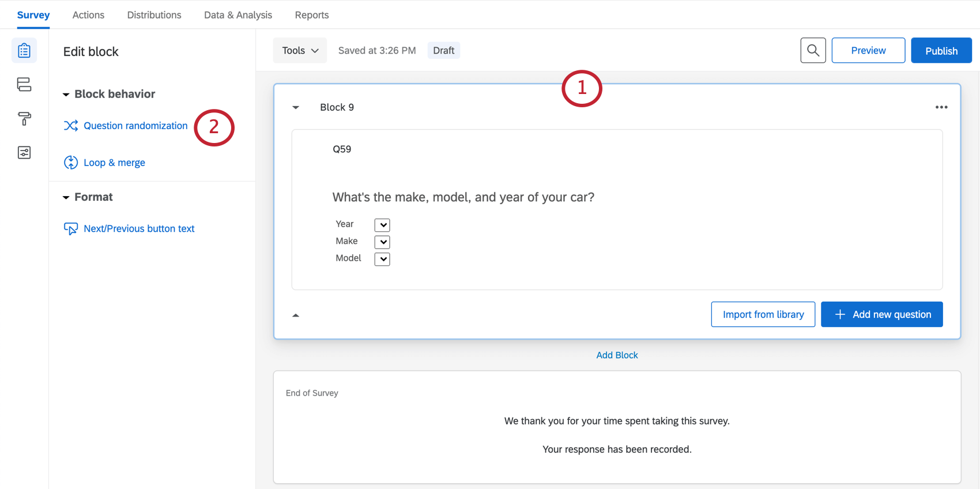The width and height of the screenshot is (980, 489).
Task: Open the Model dropdown
Action: pyautogui.click(x=382, y=259)
